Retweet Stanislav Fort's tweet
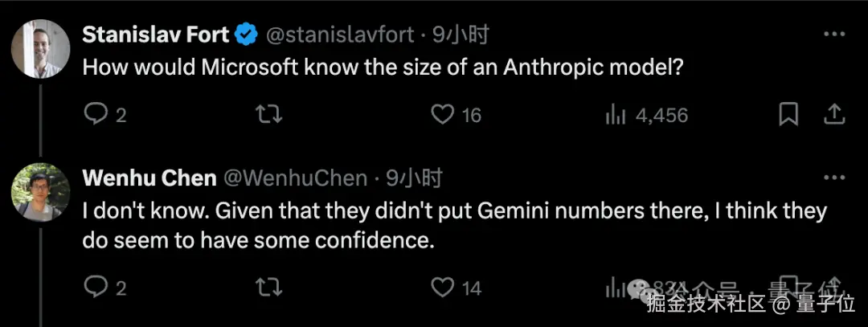This screenshot has width=868, height=327. [x=268, y=115]
